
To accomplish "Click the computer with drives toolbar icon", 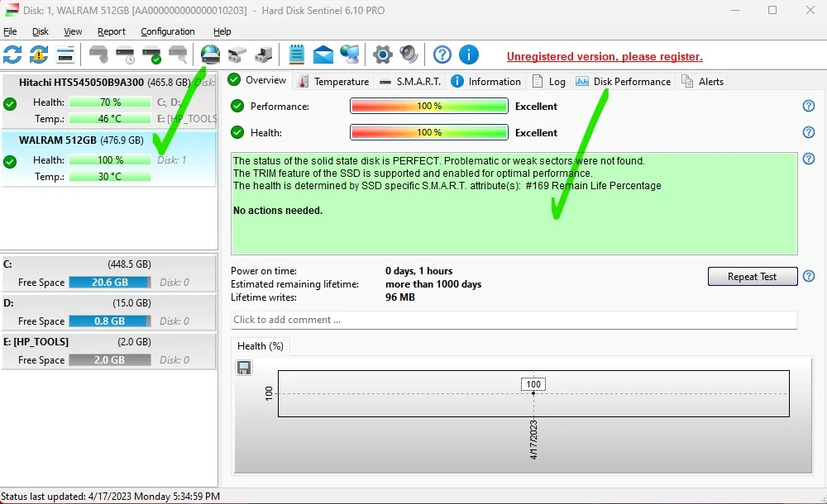I will coord(263,55).
